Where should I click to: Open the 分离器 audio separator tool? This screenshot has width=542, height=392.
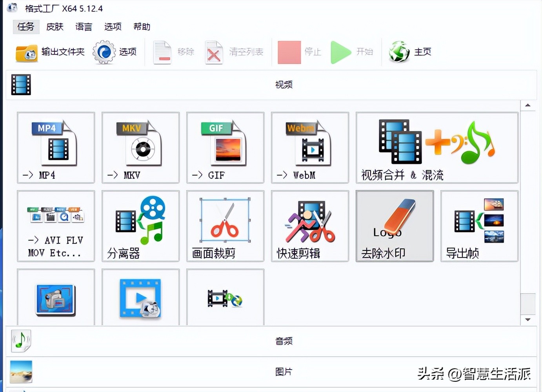pyautogui.click(x=140, y=226)
